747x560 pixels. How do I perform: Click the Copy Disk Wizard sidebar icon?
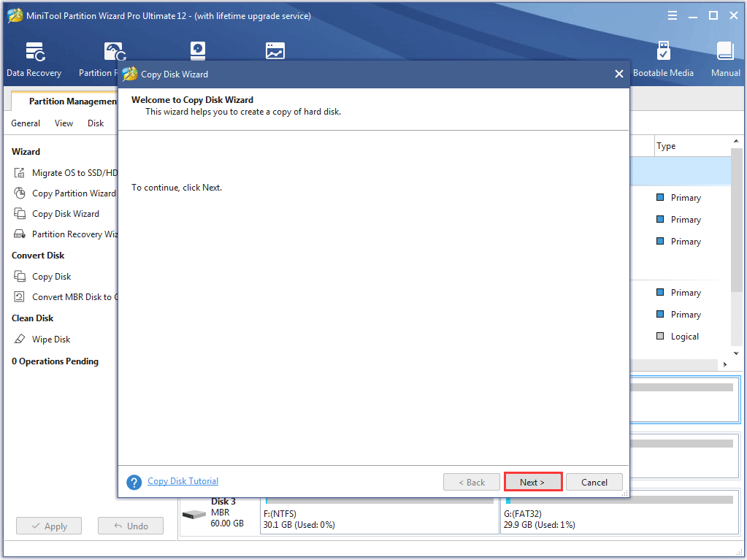click(x=19, y=213)
